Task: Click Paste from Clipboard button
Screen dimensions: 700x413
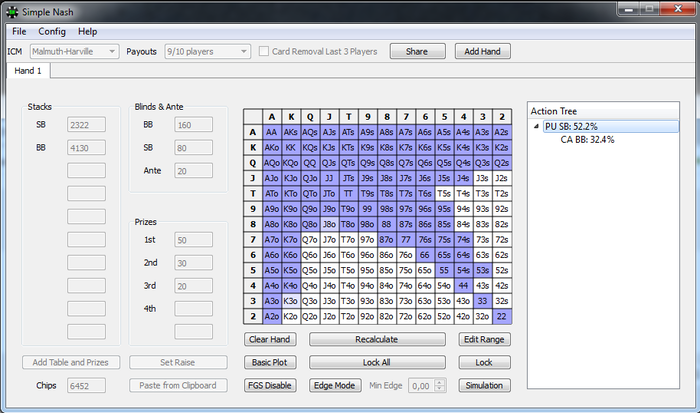Action: click(178, 385)
